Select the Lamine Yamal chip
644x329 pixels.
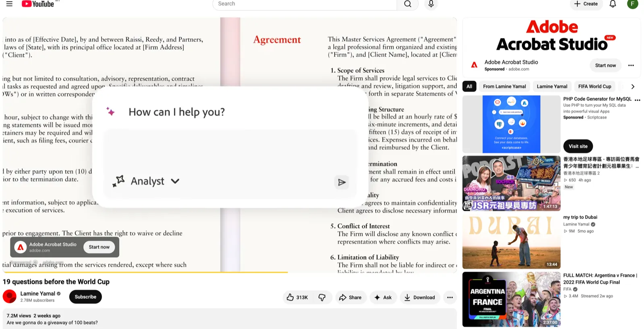(552, 86)
